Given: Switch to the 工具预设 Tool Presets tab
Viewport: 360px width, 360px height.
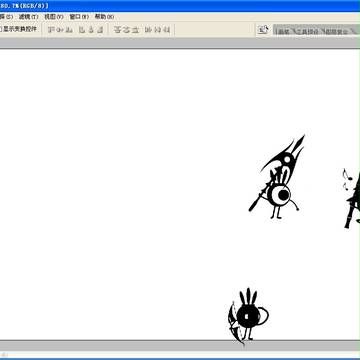Looking at the screenshot, I should [x=309, y=31].
